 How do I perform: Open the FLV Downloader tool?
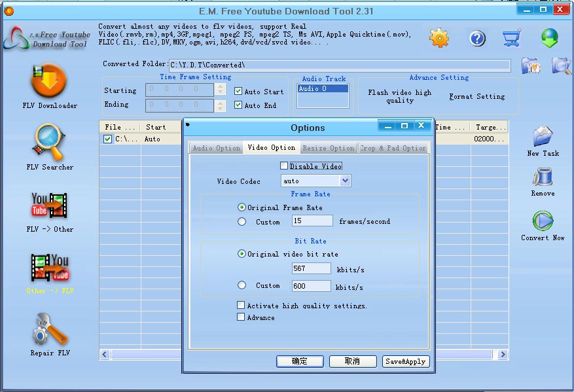tap(49, 80)
